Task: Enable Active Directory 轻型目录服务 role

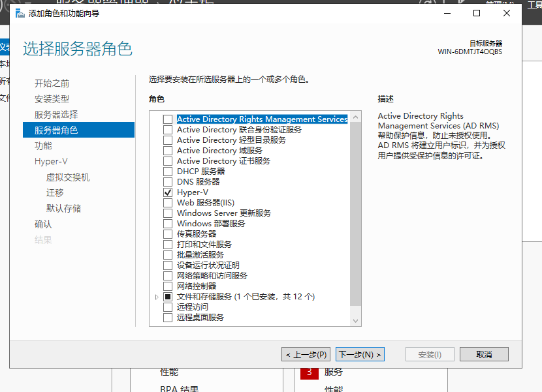Action: click(x=168, y=140)
